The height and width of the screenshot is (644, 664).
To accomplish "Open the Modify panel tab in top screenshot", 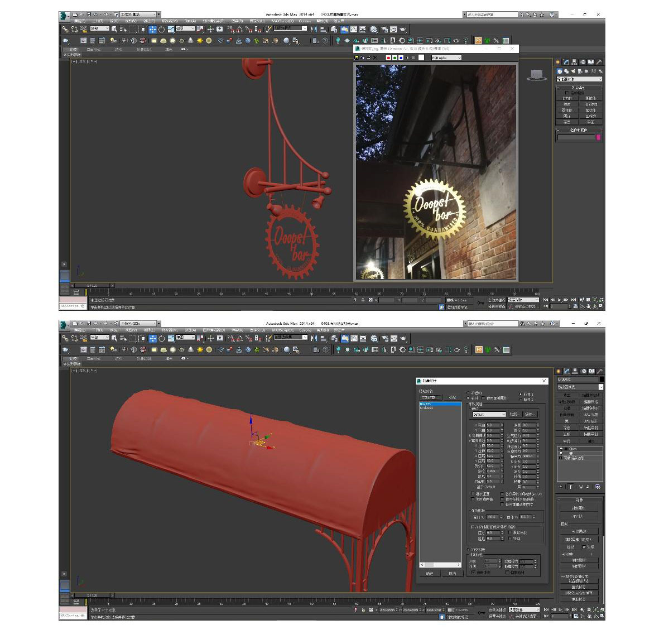I will 566,62.
